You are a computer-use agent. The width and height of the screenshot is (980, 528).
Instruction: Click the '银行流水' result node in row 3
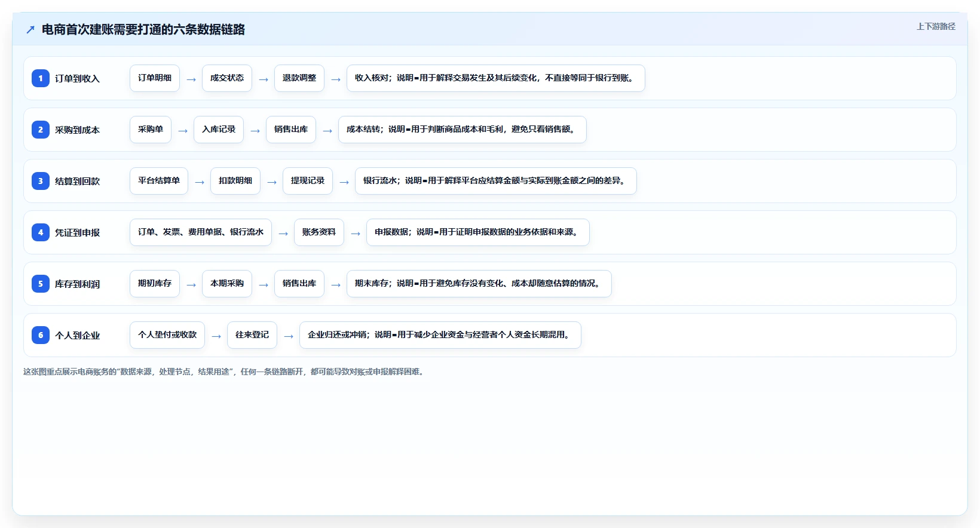click(x=496, y=181)
